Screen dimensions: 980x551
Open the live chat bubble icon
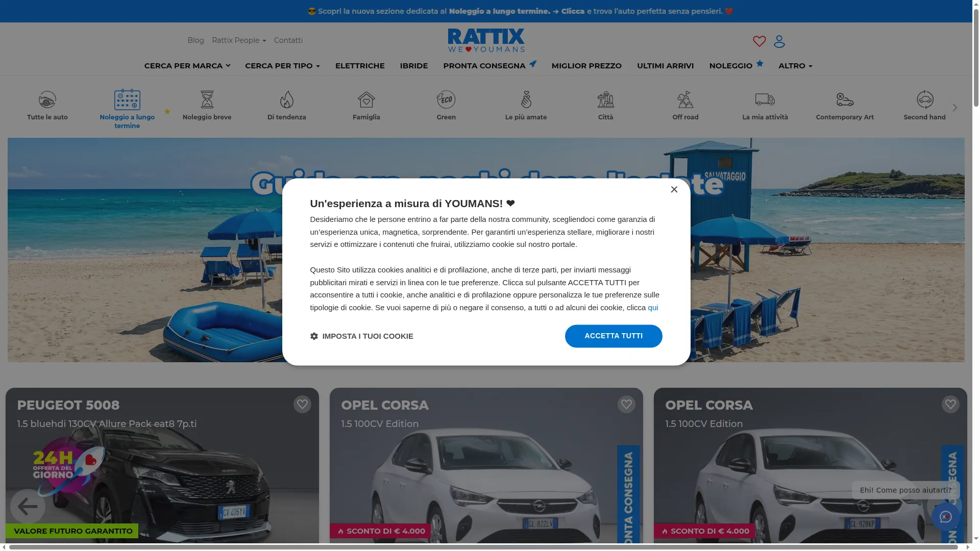(946, 517)
